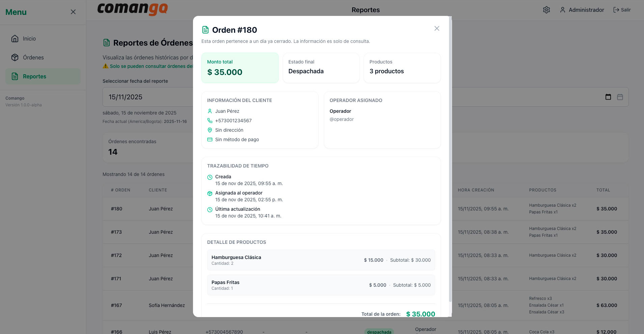This screenshot has width=644, height=334.
Task: Click the Comango logo
Action: coord(132,9)
